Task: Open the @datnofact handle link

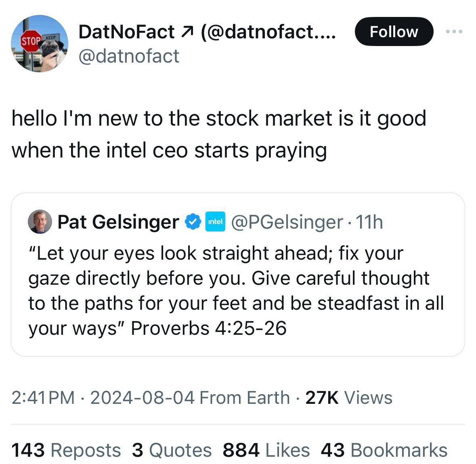Action: point(129,56)
